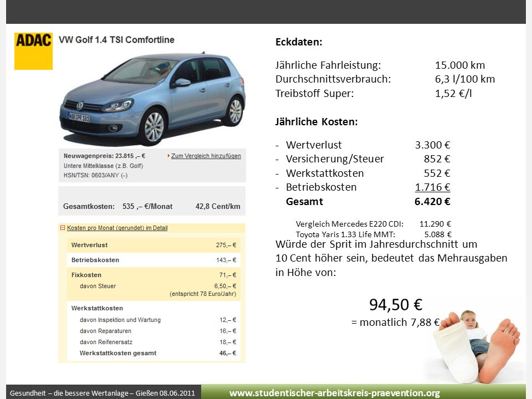Click the 'Versicherung/Steuer' list item
This screenshot has width=532, height=399.
pos(335,159)
